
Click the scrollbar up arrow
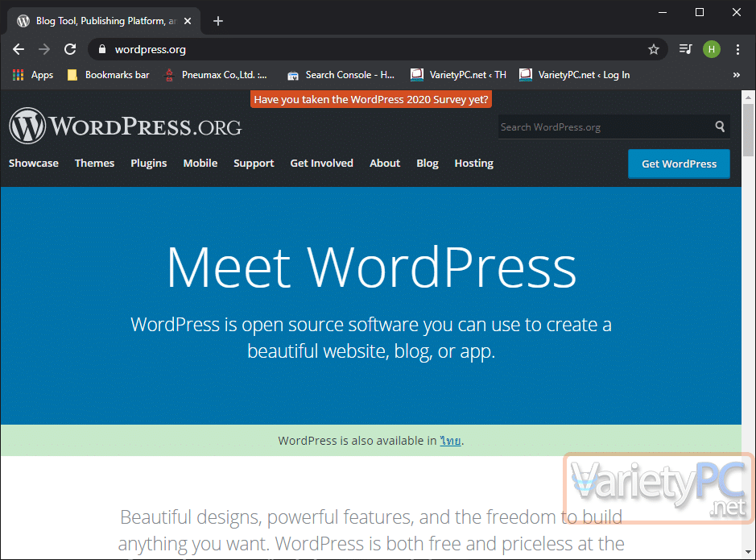tap(748, 97)
